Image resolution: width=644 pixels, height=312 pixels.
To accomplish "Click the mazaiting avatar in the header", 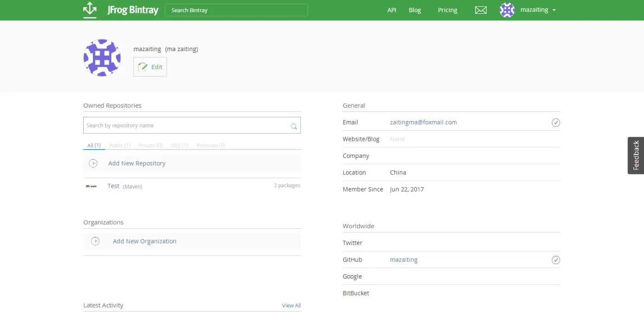I will (x=507, y=10).
